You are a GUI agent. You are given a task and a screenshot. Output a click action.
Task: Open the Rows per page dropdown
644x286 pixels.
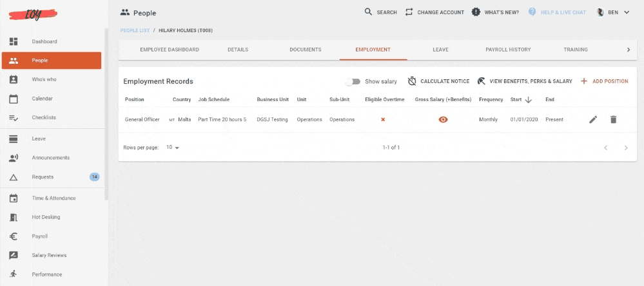click(x=173, y=148)
